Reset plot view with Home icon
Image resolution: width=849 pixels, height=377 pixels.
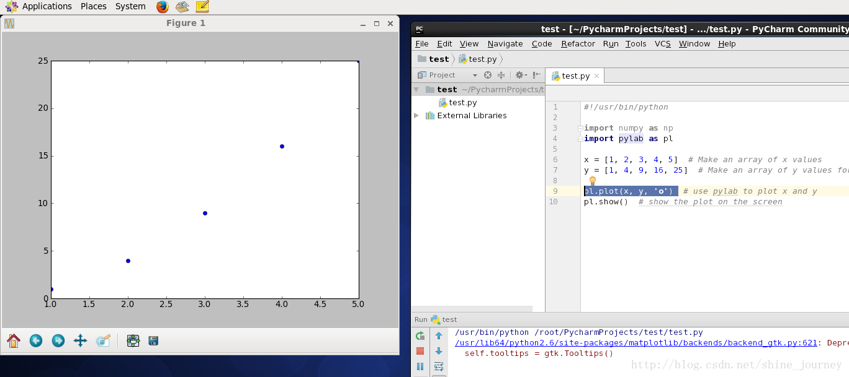[14, 341]
